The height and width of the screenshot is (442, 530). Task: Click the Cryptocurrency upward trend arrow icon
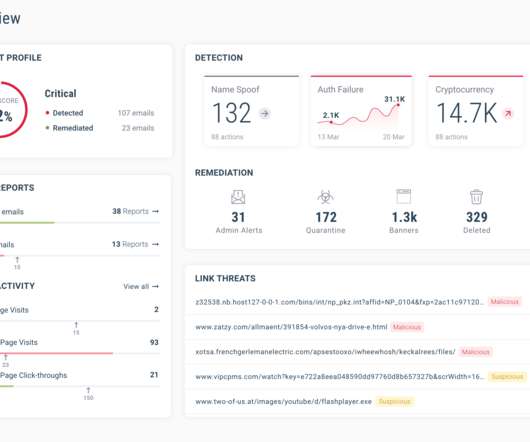coord(508,114)
